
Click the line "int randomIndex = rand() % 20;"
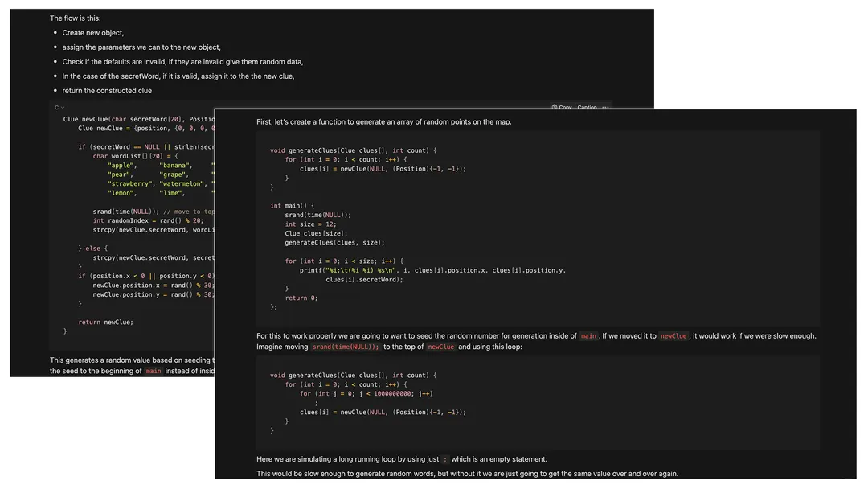148,220
